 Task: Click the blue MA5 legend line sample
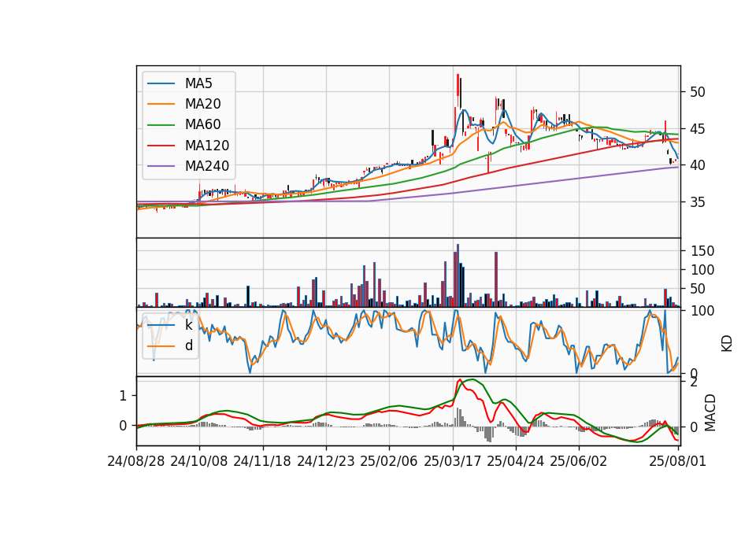[x=161, y=83]
